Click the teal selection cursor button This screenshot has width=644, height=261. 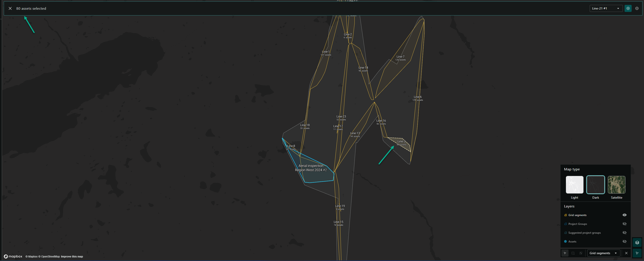(x=637, y=253)
